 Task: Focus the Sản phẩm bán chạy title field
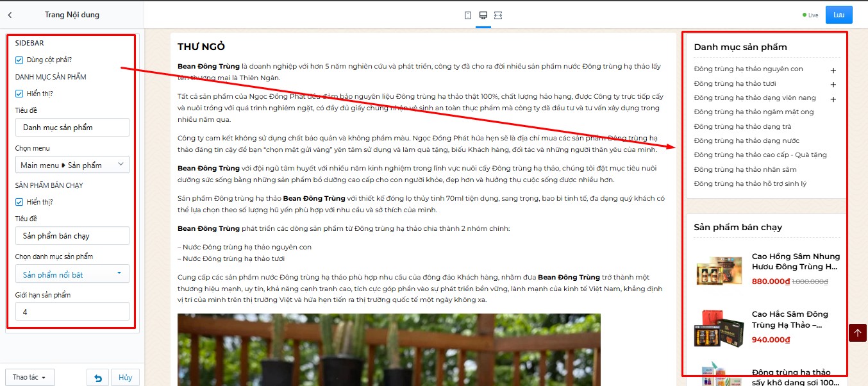pyautogui.click(x=72, y=236)
